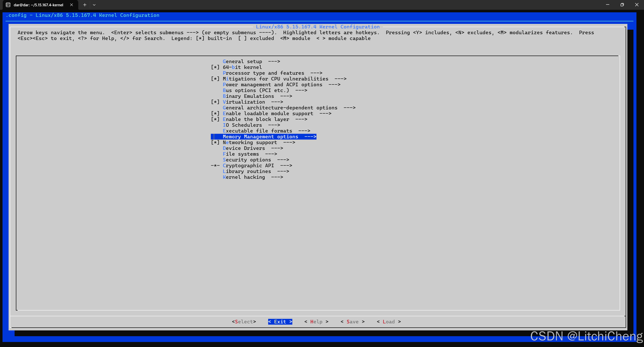
Task: Toggle the 64-bit kernel checkbox
Action: pos(215,67)
